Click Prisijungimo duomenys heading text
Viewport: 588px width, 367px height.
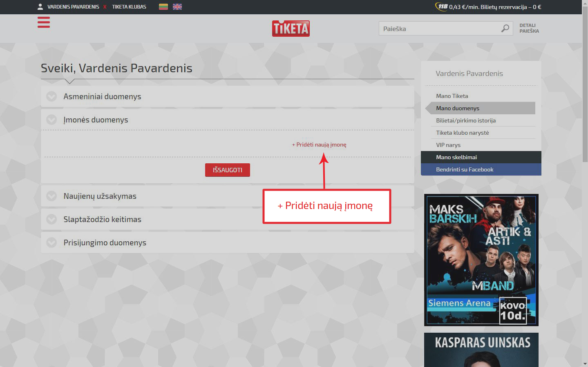[105, 242]
